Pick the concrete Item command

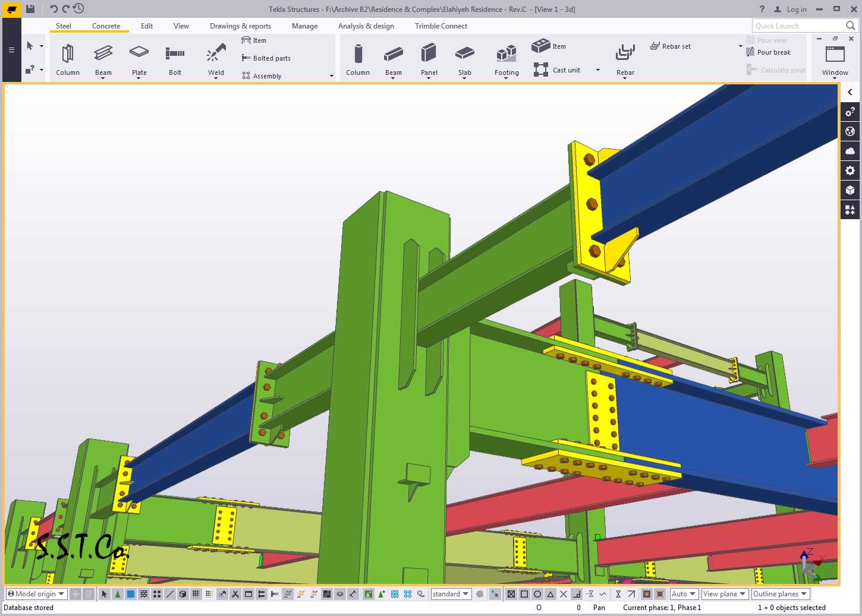coord(549,46)
